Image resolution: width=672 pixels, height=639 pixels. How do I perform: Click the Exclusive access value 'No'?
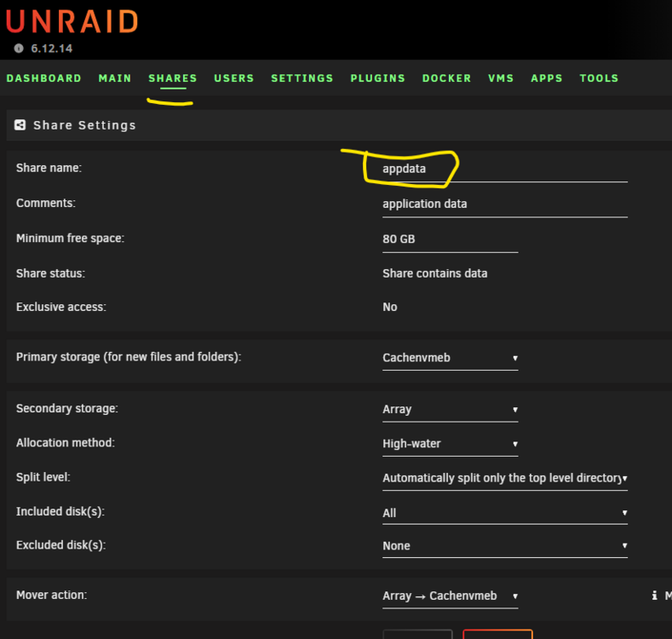pyautogui.click(x=389, y=307)
